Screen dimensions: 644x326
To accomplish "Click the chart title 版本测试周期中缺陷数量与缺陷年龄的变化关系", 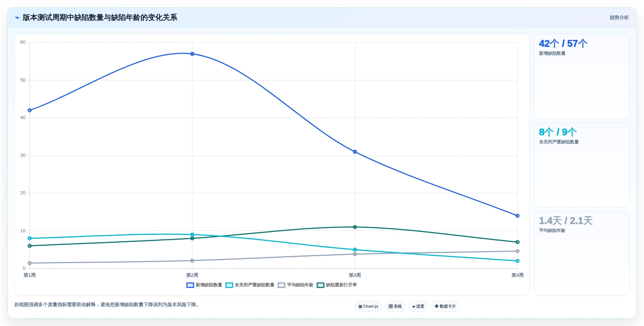I will (100, 18).
